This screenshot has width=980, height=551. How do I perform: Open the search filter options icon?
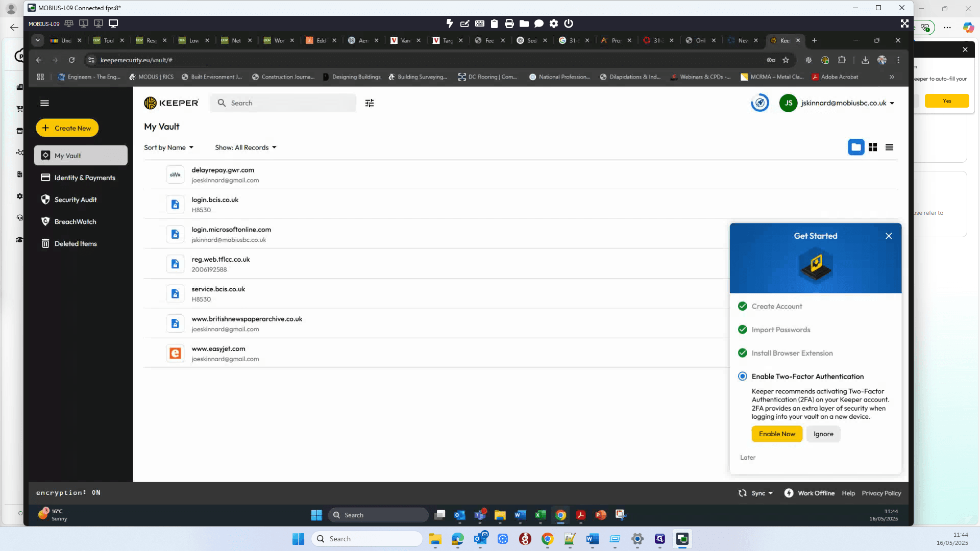click(370, 103)
